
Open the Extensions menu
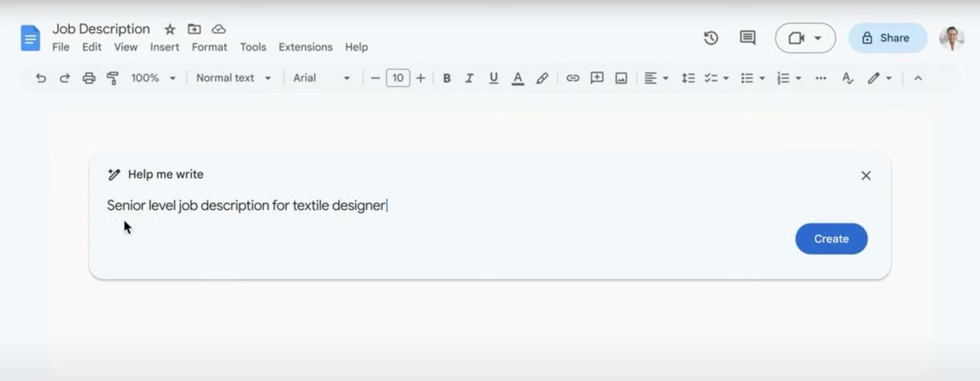coord(305,47)
